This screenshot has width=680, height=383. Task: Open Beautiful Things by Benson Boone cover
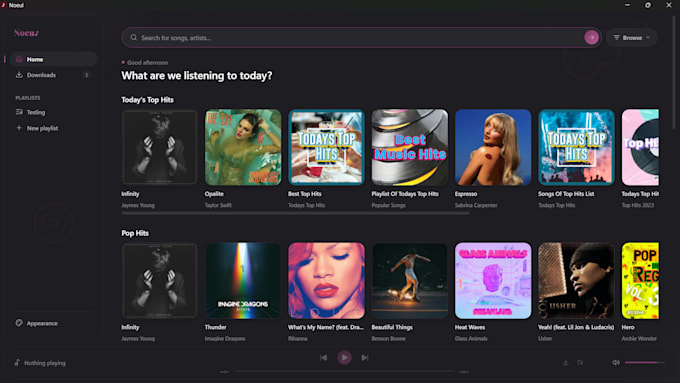(x=409, y=281)
